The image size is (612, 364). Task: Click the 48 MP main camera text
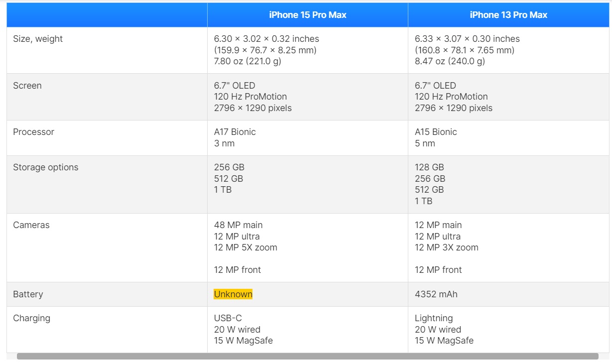pyautogui.click(x=238, y=225)
